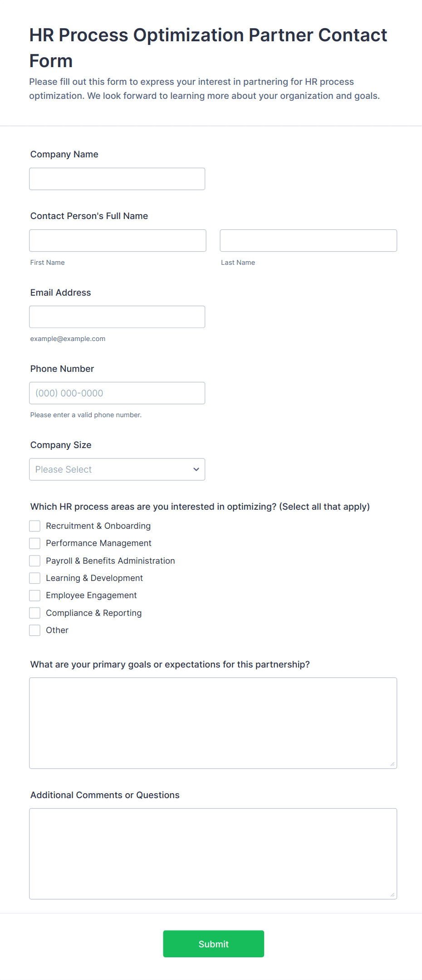422x980 pixels.
Task: Click the Email Address input field
Action: coord(117,317)
